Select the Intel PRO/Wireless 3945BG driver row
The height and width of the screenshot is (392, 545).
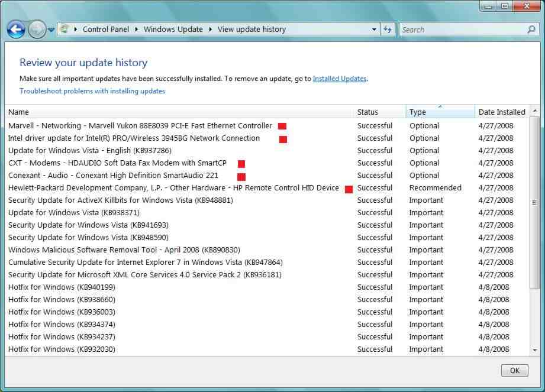(267, 138)
